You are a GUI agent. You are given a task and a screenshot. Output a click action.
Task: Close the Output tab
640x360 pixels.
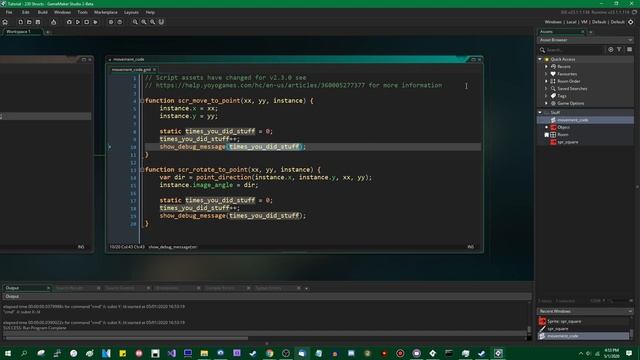click(48, 288)
